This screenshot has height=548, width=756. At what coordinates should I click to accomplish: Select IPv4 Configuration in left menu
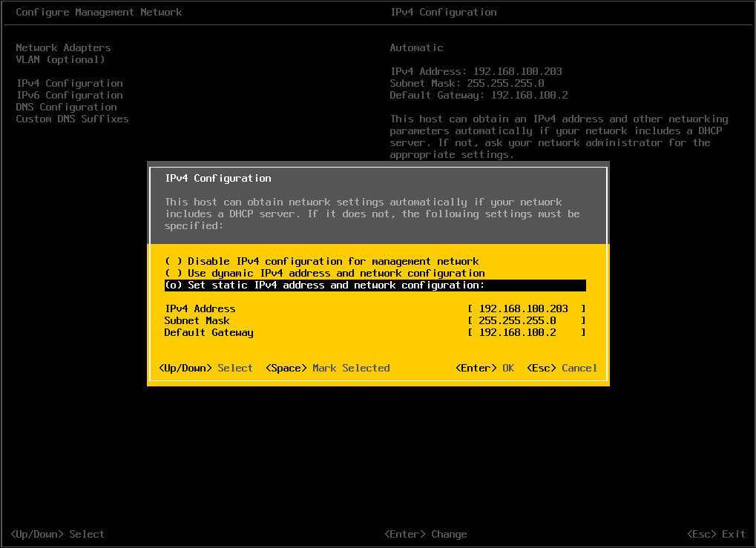click(70, 83)
